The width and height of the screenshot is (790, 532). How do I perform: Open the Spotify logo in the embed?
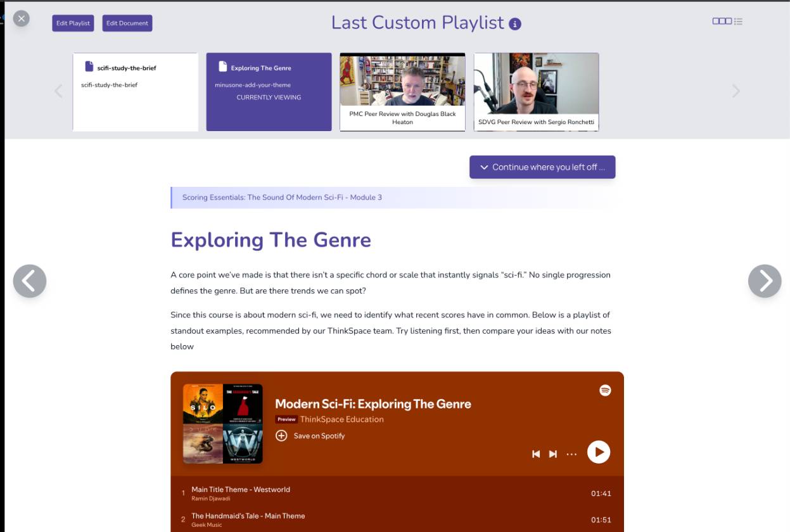coord(605,390)
